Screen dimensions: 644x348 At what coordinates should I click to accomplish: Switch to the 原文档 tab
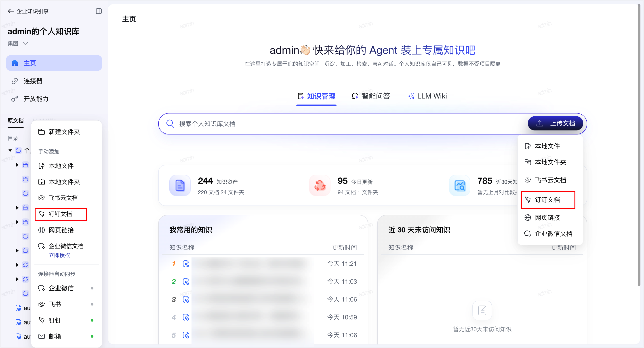click(x=15, y=121)
